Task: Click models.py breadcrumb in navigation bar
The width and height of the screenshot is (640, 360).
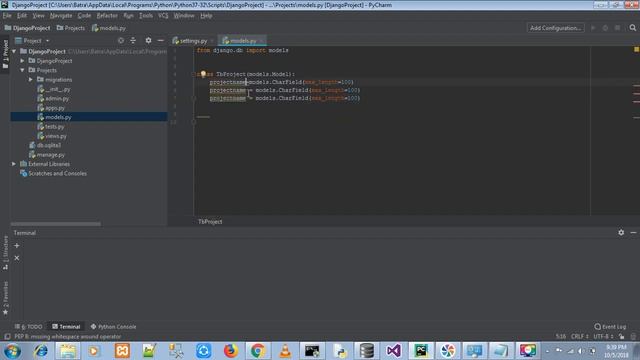Action: [x=109, y=28]
